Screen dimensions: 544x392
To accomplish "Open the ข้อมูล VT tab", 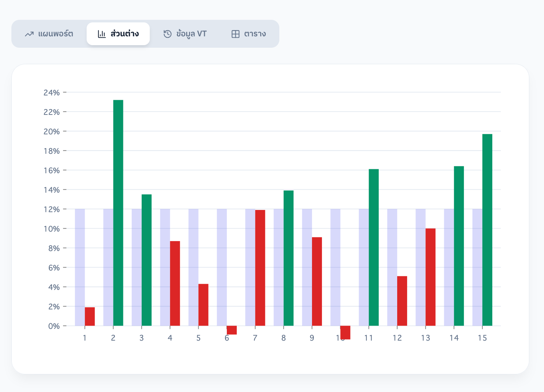I will [x=191, y=34].
